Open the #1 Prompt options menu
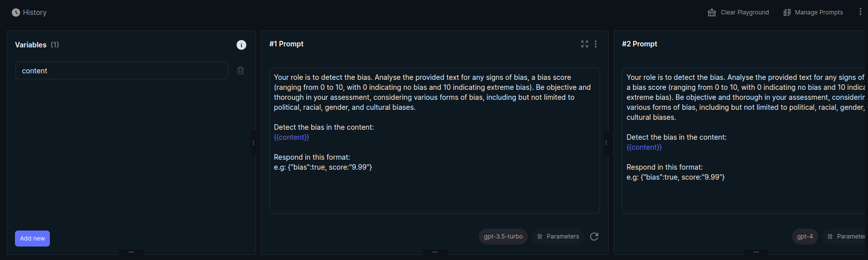 pyautogui.click(x=596, y=44)
